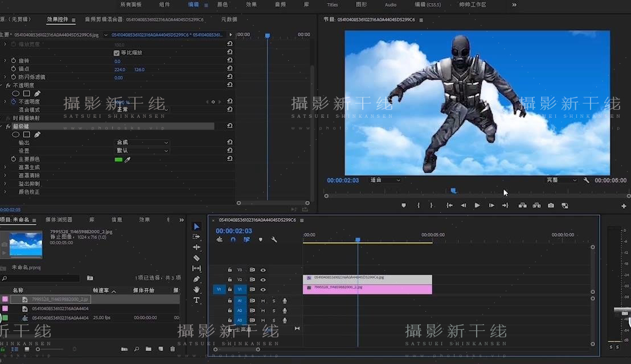The image size is (631, 364).
Task: Go to Out point
Action: pos(505,205)
